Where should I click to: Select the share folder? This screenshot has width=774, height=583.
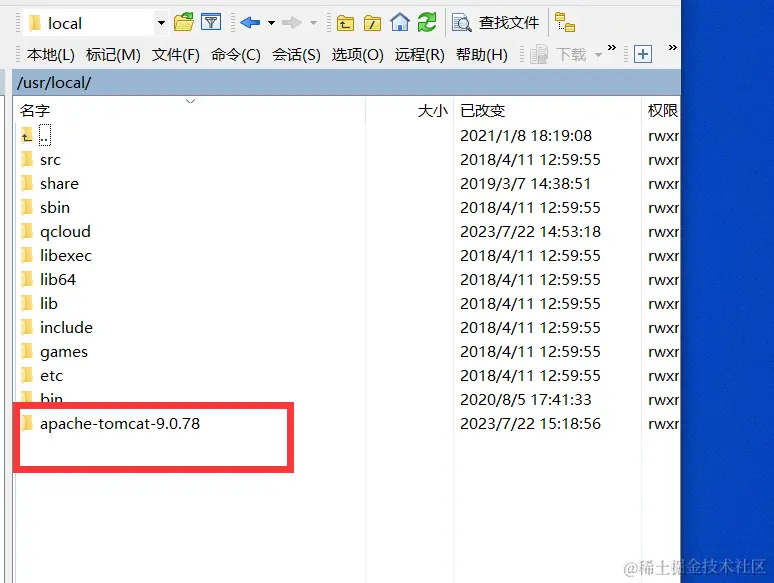click(x=59, y=184)
